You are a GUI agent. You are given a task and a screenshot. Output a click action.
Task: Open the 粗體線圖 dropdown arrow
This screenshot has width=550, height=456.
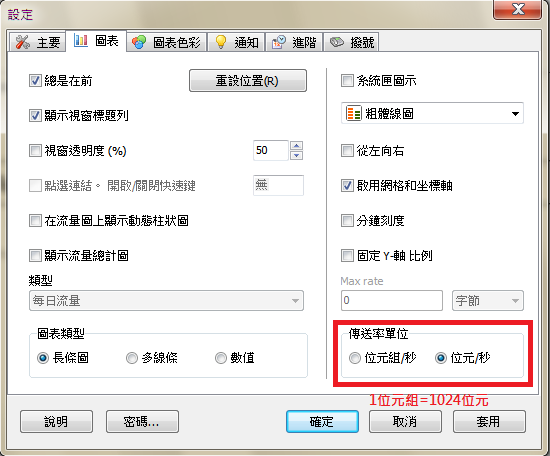pos(515,114)
